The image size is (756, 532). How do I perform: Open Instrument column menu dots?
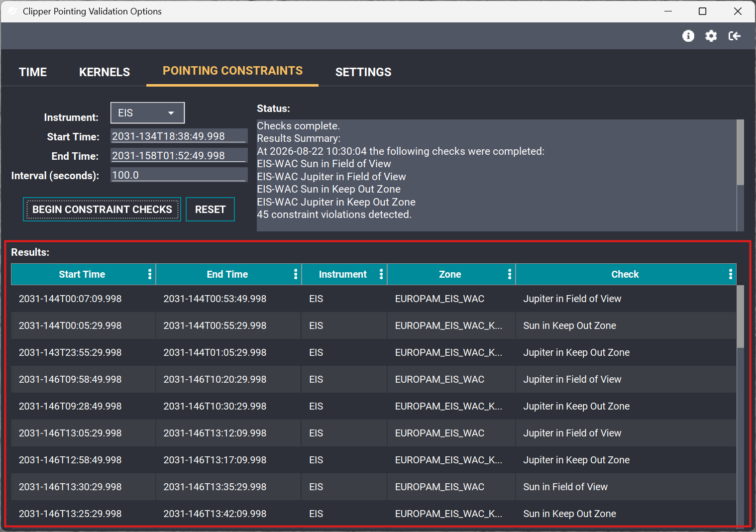[381, 274]
